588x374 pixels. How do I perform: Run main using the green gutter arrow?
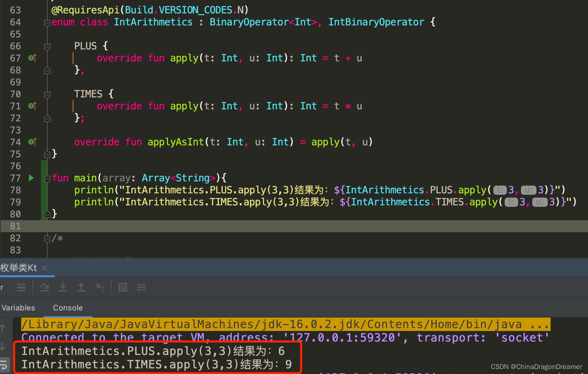[31, 178]
